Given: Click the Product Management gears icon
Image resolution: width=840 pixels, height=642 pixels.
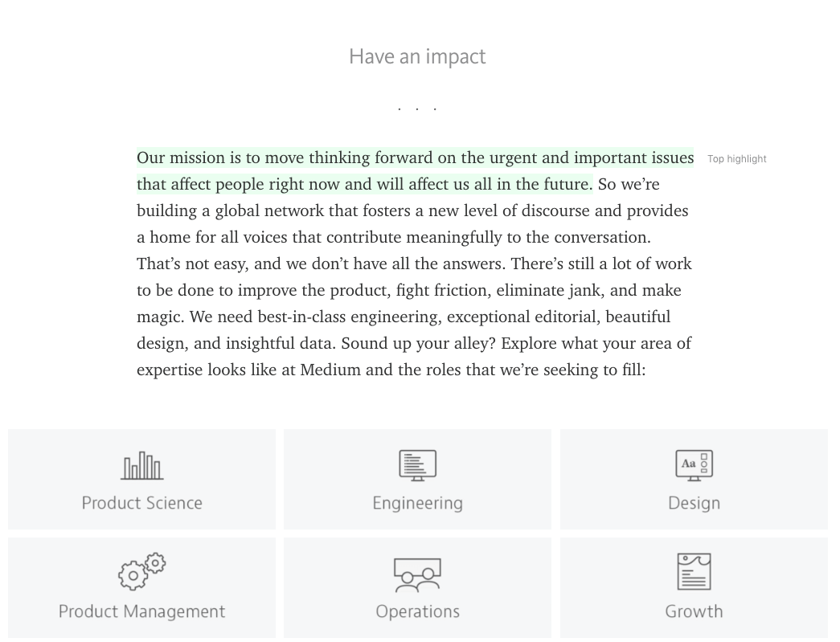Looking at the screenshot, I should [142, 571].
